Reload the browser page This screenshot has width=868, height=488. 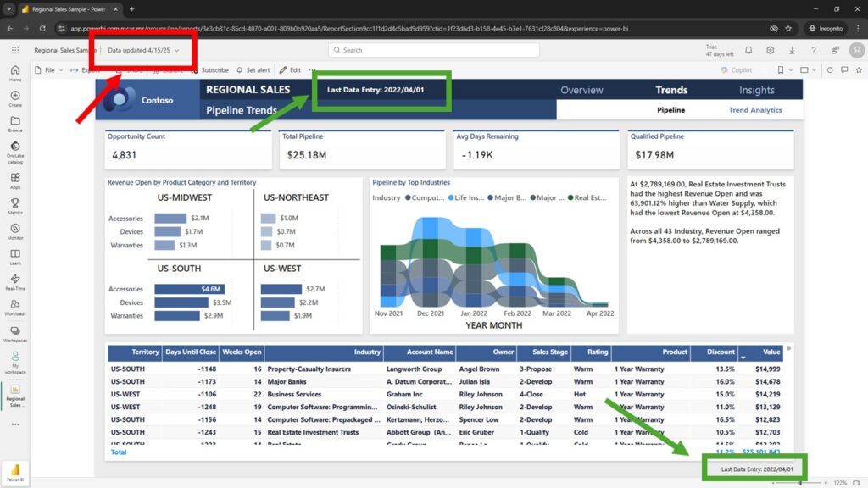[x=42, y=28]
